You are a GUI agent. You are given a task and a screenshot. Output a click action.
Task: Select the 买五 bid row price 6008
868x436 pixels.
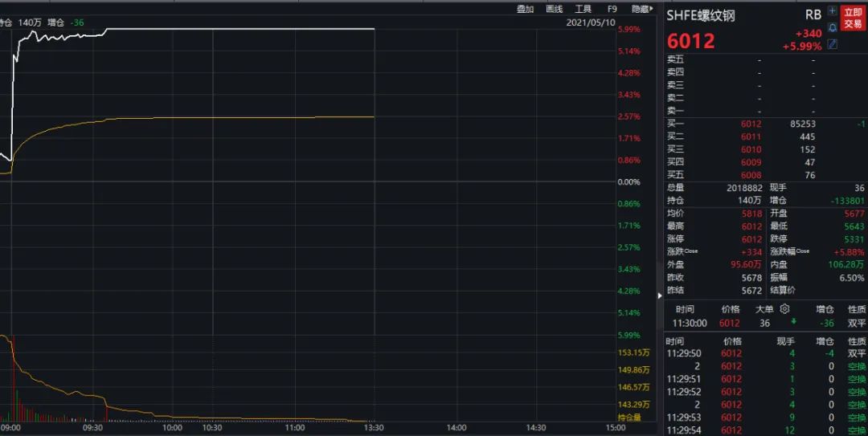click(x=751, y=175)
